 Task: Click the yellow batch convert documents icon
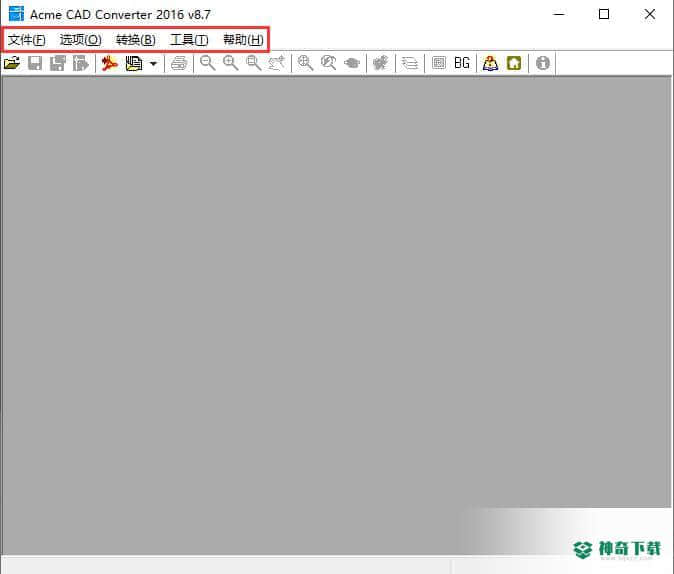tap(134, 63)
